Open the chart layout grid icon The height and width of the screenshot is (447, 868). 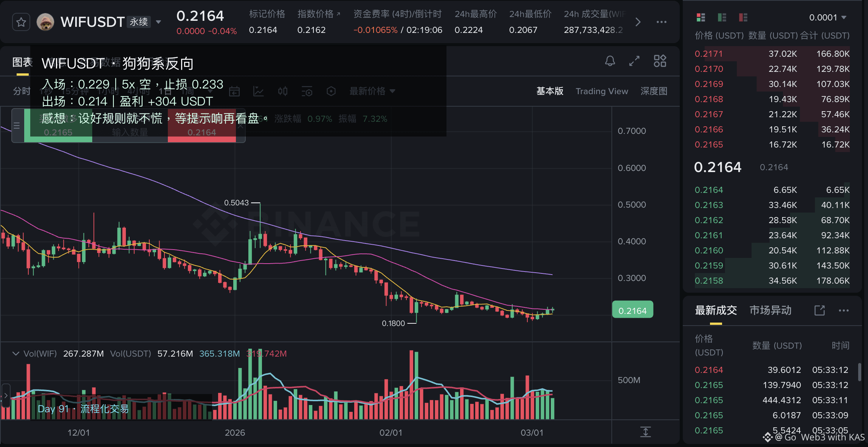coord(660,61)
